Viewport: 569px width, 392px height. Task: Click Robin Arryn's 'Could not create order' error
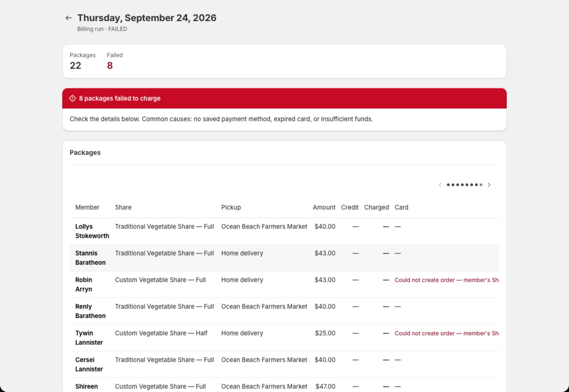(x=447, y=280)
